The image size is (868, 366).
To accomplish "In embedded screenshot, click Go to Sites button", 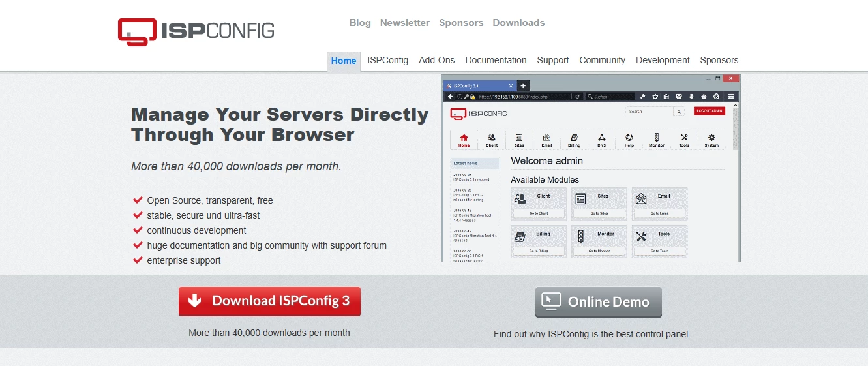I will pos(599,213).
